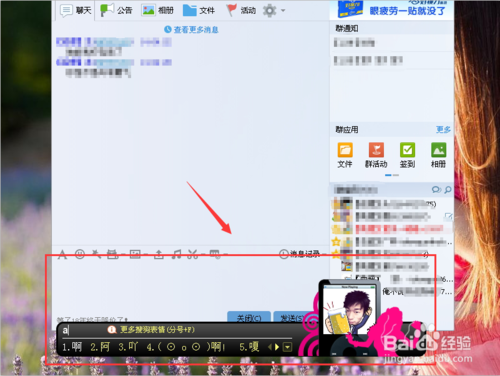The image size is (500, 376).
Task: Open 消息记录 message history
Action: click(299, 254)
